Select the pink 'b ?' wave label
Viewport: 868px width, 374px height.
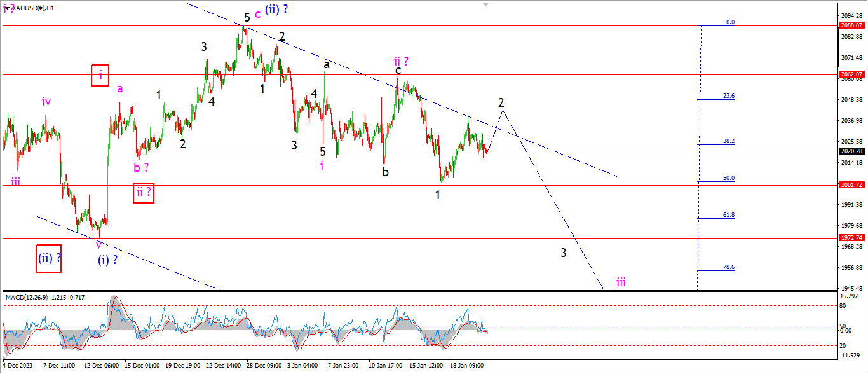[x=141, y=168]
